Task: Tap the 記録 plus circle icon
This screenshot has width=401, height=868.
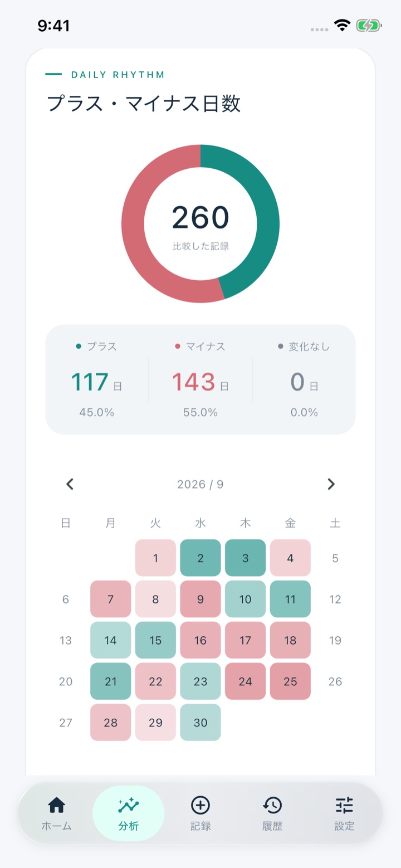Action: (200, 813)
